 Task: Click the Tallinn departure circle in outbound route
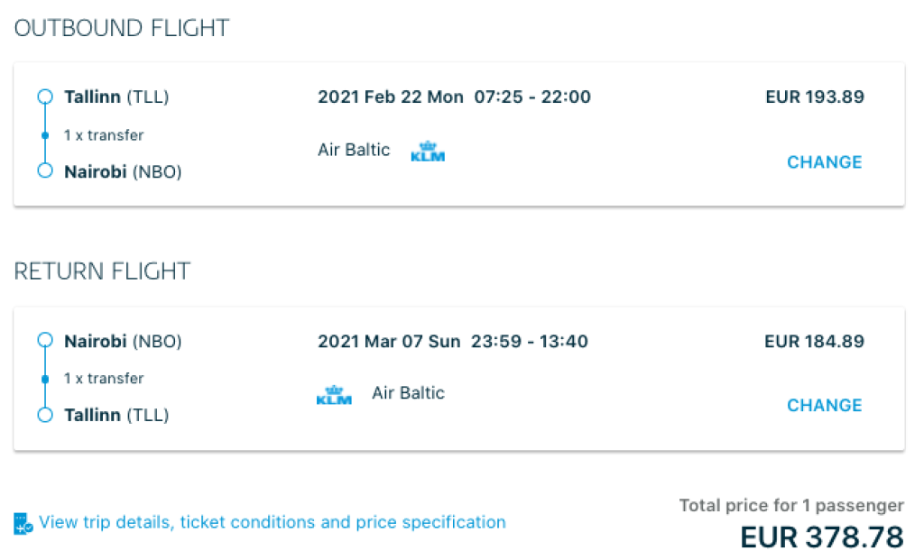pos(45,96)
